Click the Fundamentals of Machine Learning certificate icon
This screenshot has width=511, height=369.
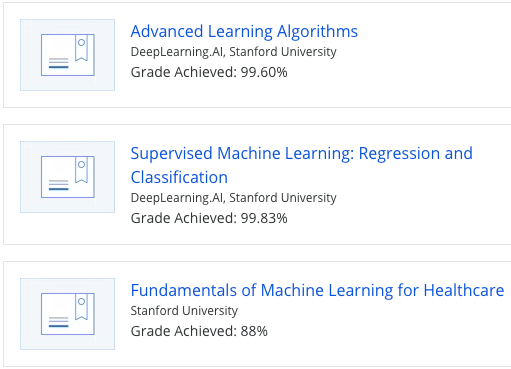tap(67, 314)
